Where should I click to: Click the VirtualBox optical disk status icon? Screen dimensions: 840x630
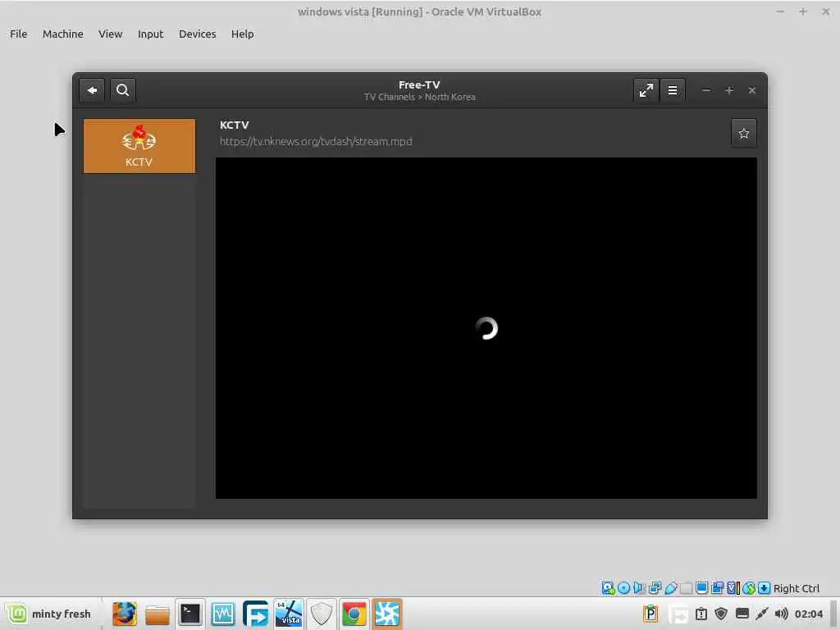(623, 588)
